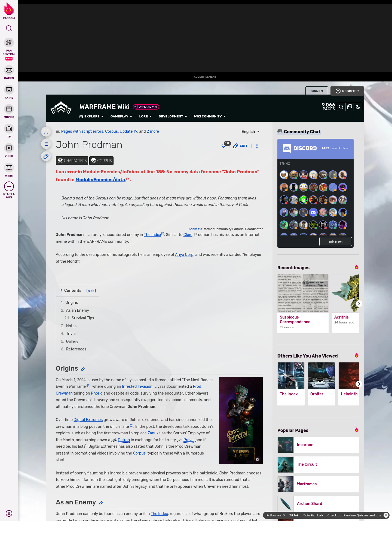Viewport: 392px width, 545px height.
Task: Open Suspicous Correspondence image card
Action: pos(303,304)
